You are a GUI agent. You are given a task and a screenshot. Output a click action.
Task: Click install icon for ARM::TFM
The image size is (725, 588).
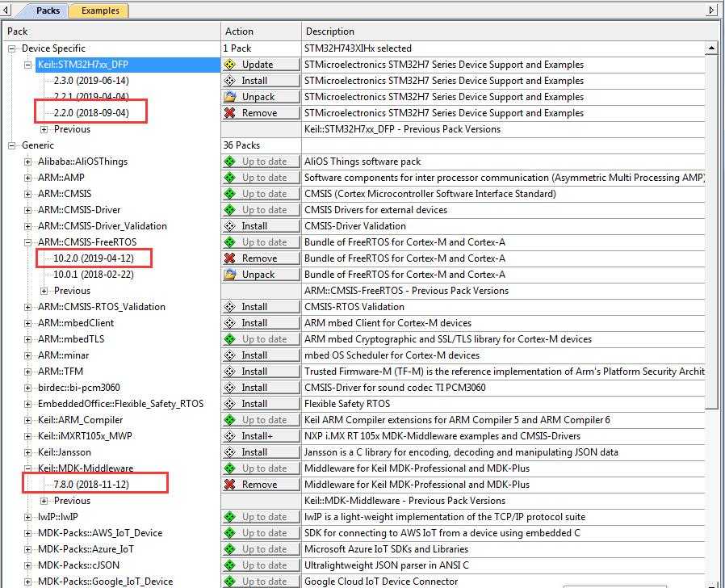[230, 372]
